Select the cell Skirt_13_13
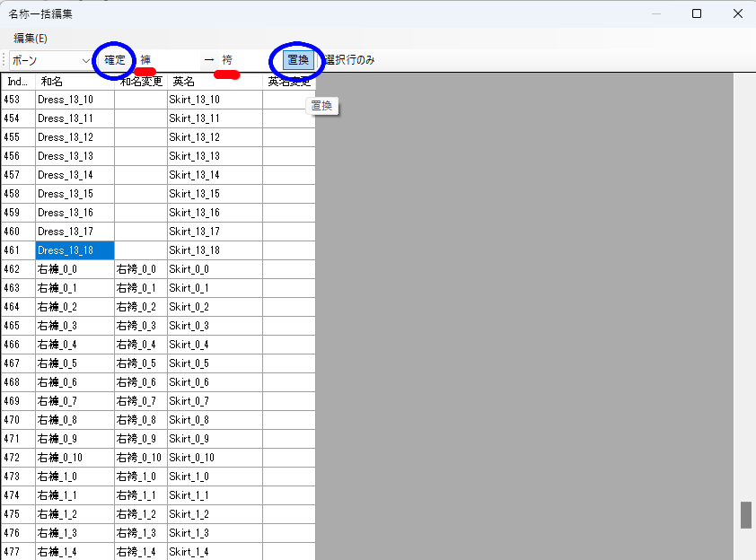756x560 pixels. tap(215, 156)
